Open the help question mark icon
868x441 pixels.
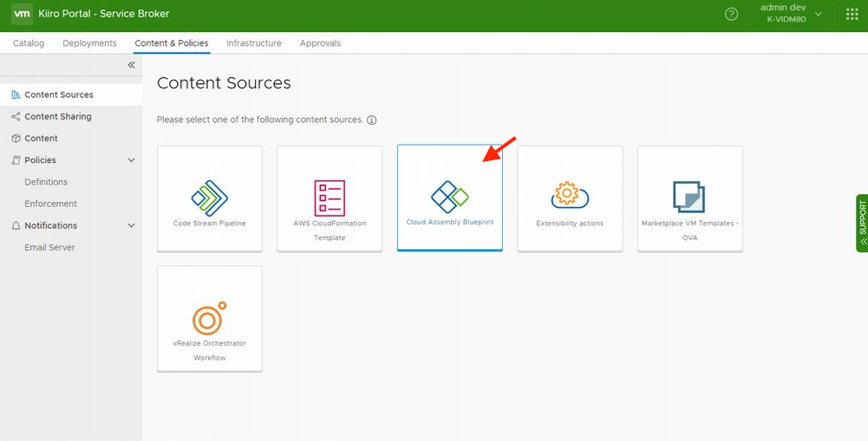tap(731, 15)
